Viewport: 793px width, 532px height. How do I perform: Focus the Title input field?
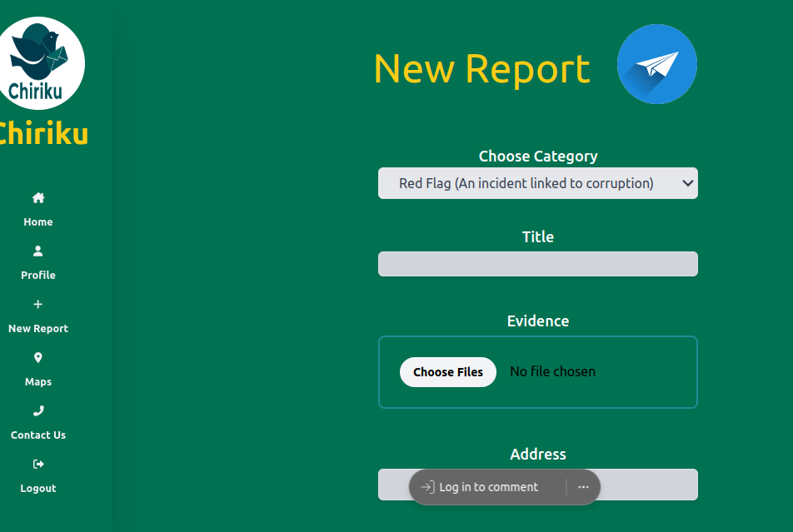[x=537, y=264]
